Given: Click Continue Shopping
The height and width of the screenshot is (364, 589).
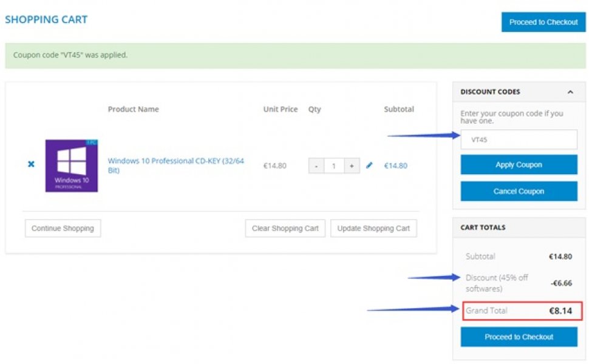Looking at the screenshot, I should pyautogui.click(x=63, y=228).
